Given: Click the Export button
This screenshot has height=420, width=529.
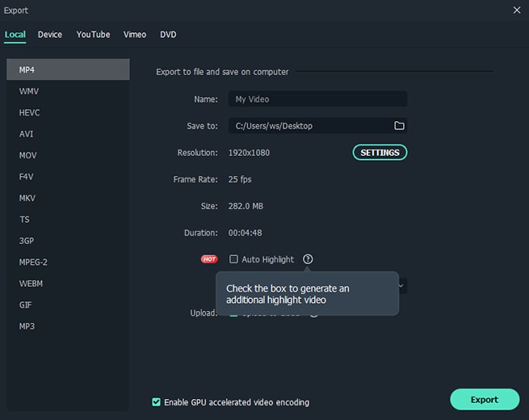Looking at the screenshot, I should [x=485, y=400].
